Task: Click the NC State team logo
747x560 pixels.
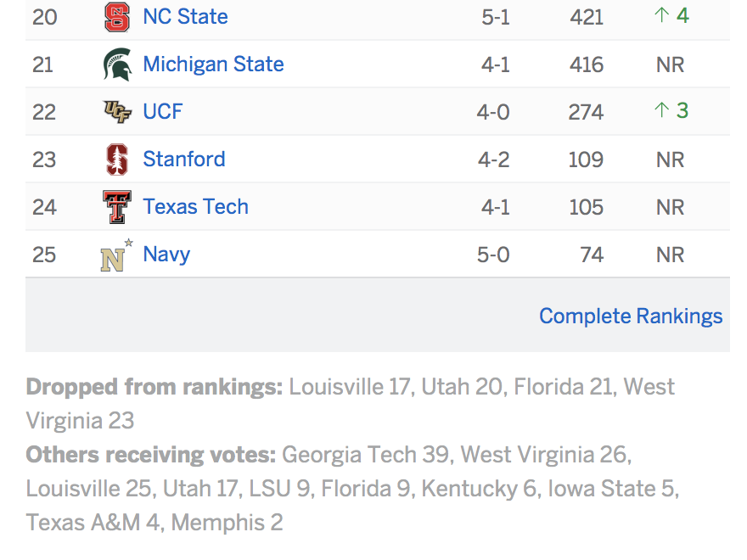Action: [117, 17]
